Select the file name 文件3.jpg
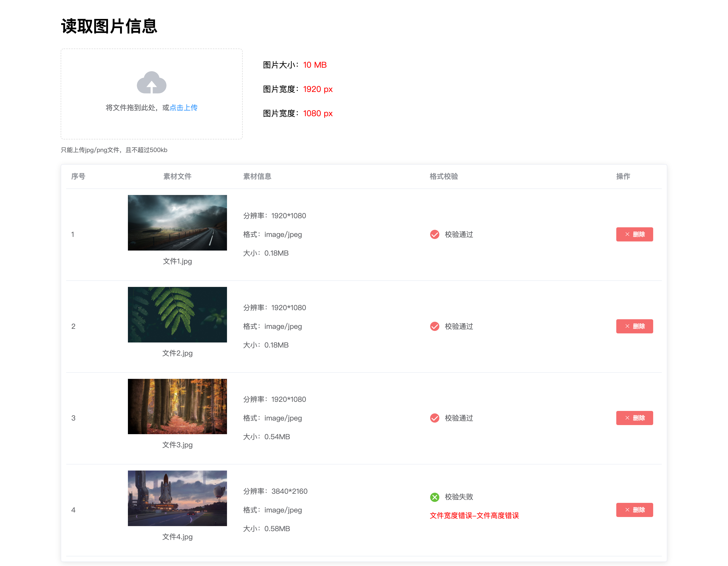The width and height of the screenshot is (728, 566). [x=177, y=445]
